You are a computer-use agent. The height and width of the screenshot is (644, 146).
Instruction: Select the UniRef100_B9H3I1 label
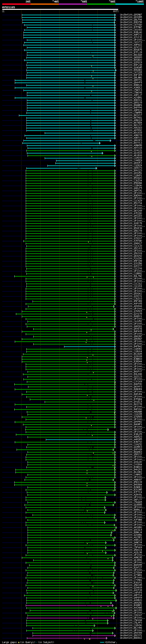pos(131,100)
